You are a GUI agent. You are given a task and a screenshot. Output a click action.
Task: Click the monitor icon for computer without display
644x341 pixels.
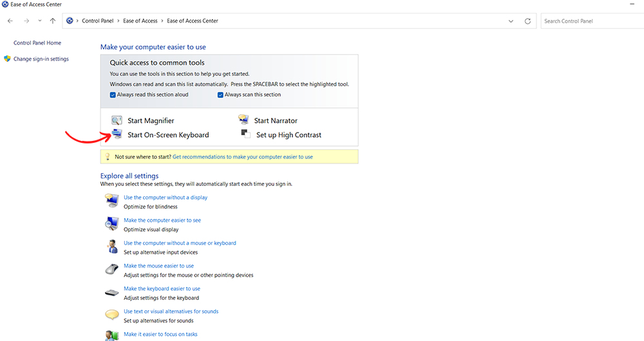(111, 201)
